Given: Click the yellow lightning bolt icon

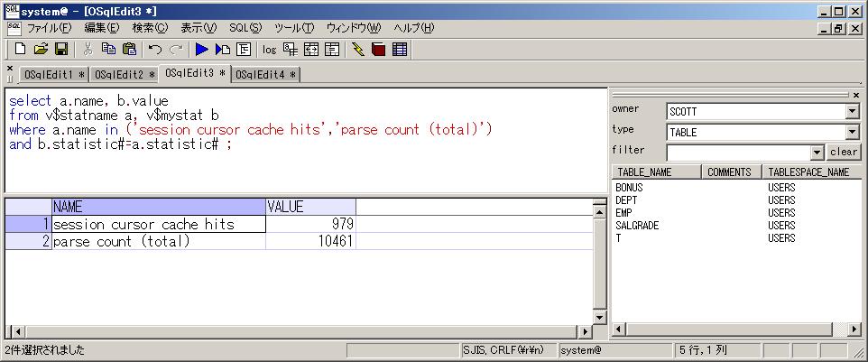Looking at the screenshot, I should [x=358, y=50].
